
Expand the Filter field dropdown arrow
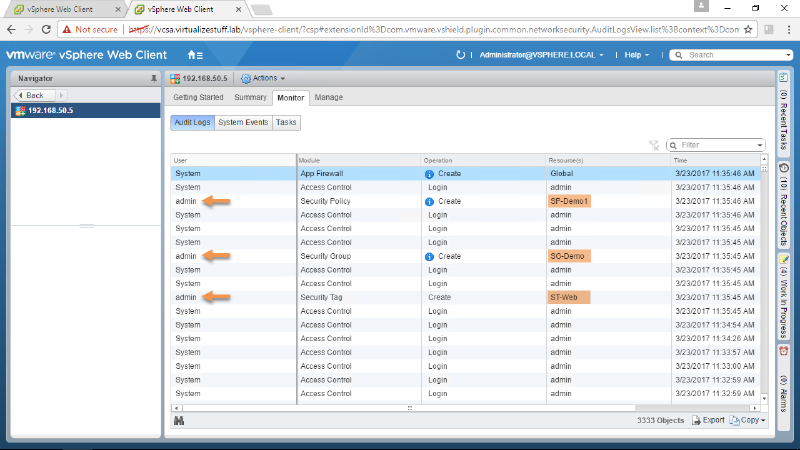point(760,145)
